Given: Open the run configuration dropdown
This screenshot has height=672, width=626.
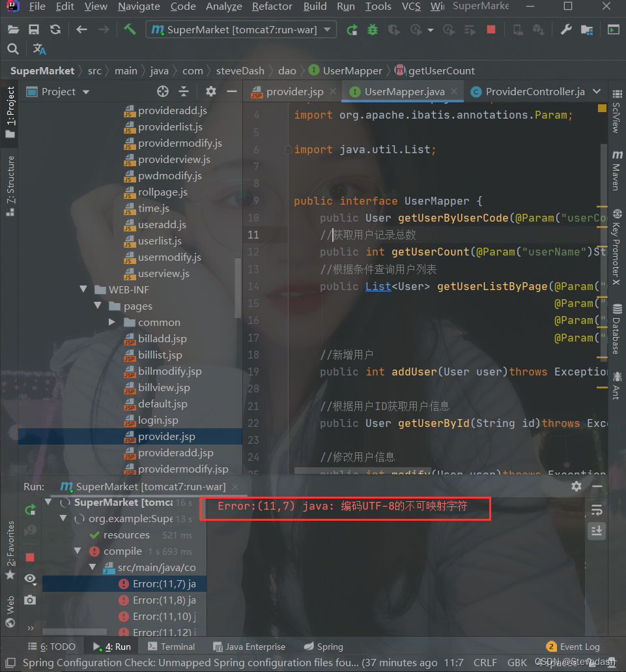Looking at the screenshot, I should 328,29.
